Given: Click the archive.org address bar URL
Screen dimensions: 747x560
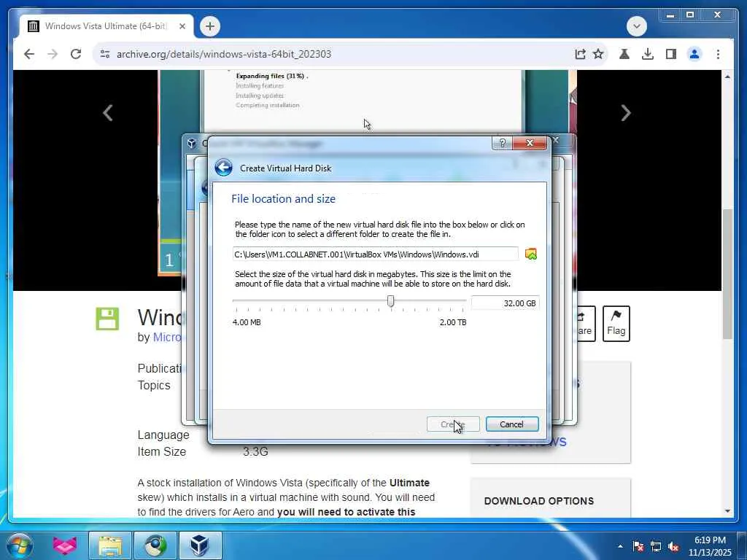Looking at the screenshot, I should click(224, 54).
